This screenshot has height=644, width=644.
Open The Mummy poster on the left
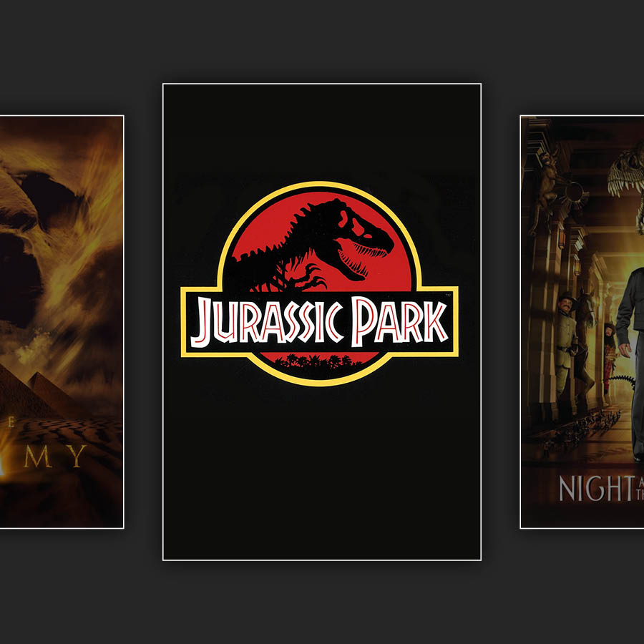[x=62, y=321]
